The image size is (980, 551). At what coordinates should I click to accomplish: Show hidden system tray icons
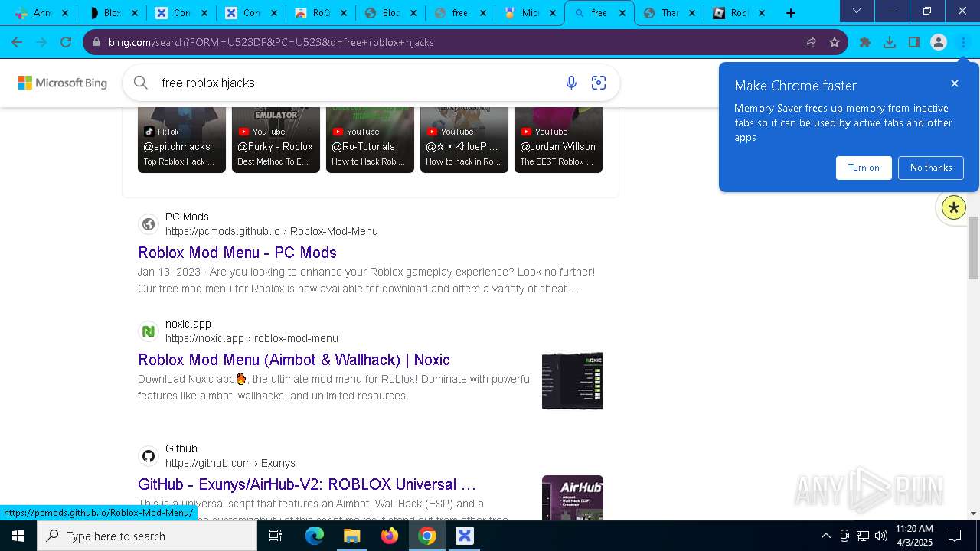(x=825, y=536)
